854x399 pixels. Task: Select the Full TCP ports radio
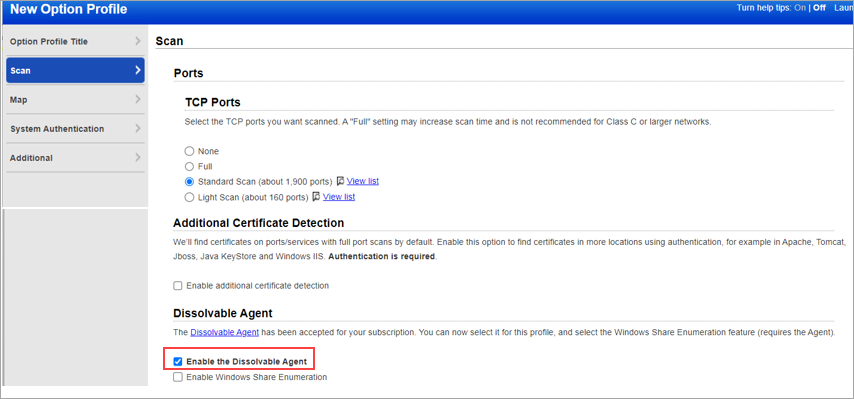(x=190, y=166)
